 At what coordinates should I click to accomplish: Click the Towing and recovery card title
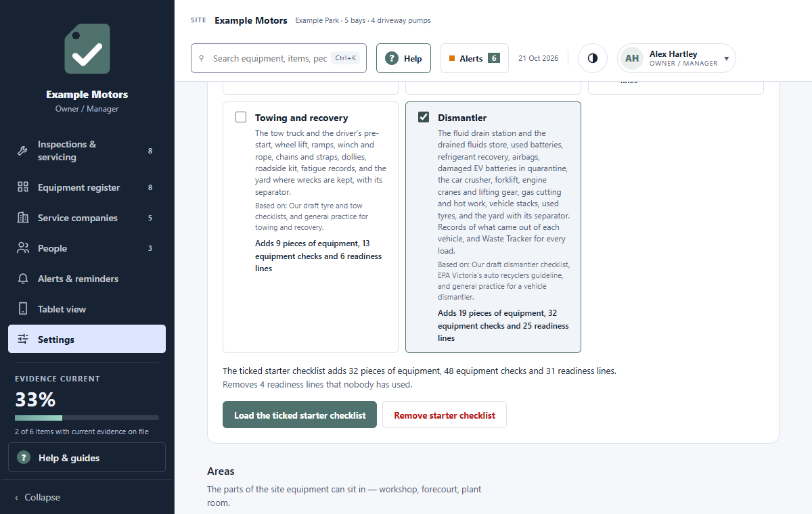[x=302, y=118]
